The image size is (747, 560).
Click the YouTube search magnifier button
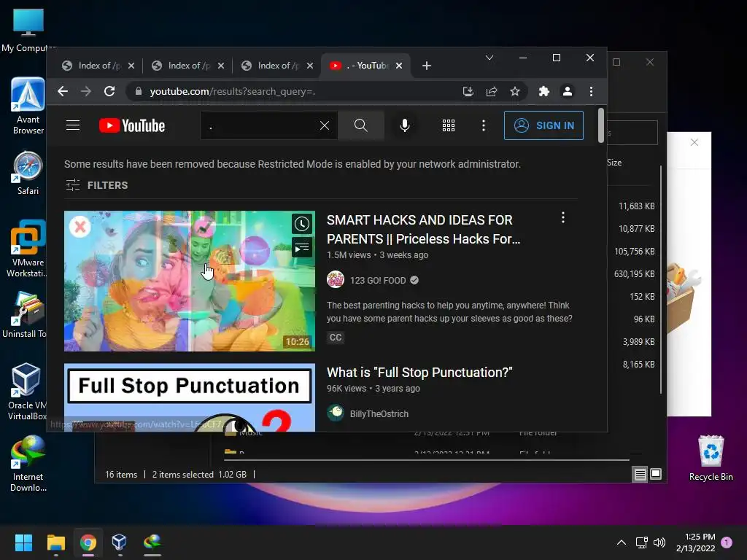point(361,125)
